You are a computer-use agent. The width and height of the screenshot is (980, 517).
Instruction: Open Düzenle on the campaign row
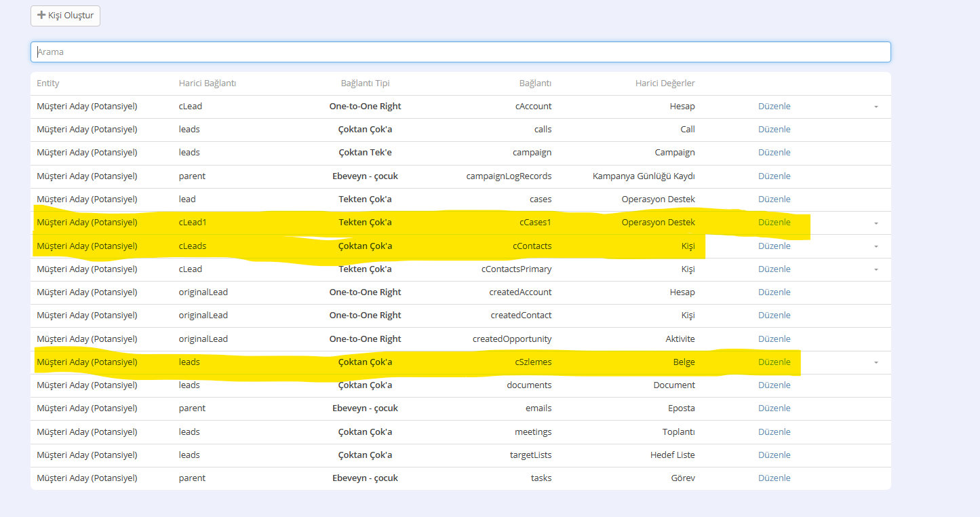click(x=774, y=153)
